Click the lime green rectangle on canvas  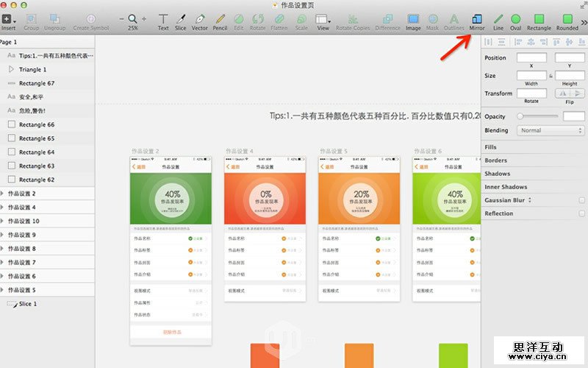(x=453, y=355)
